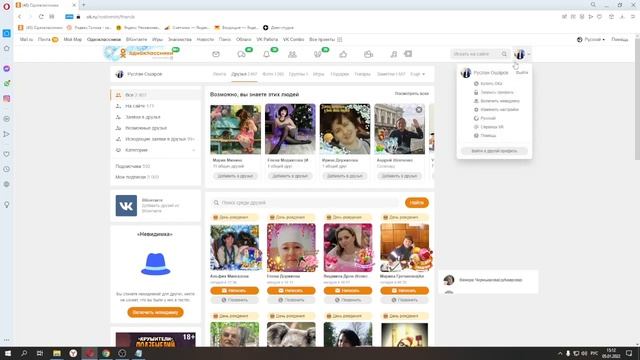
Task: Open the Notifications bell icon
Action: point(267,54)
